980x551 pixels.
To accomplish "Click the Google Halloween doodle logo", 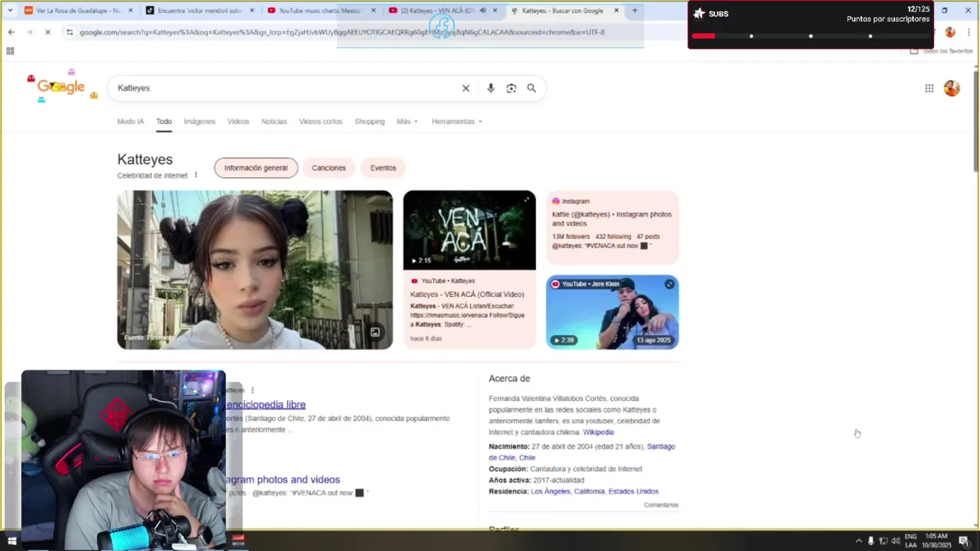I will (61, 86).
